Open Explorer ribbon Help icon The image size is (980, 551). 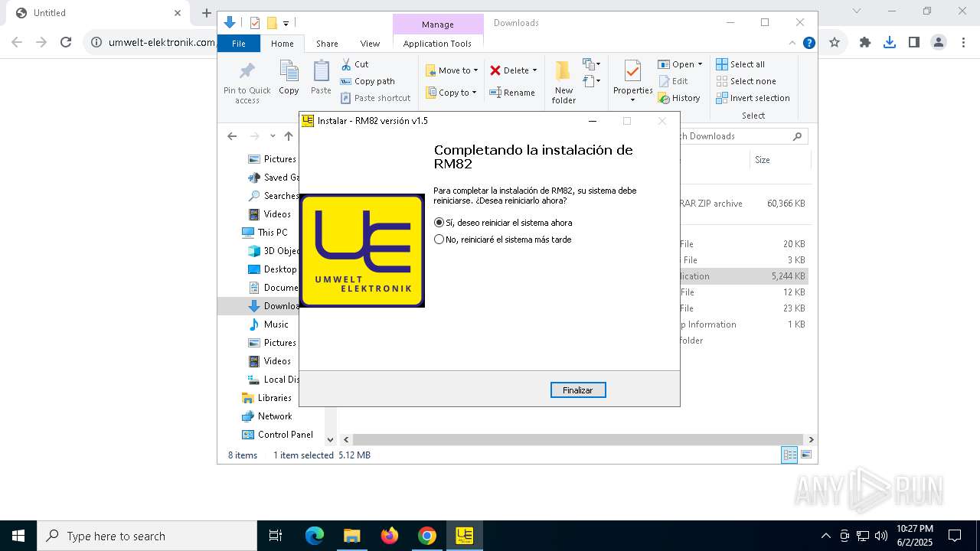point(808,43)
